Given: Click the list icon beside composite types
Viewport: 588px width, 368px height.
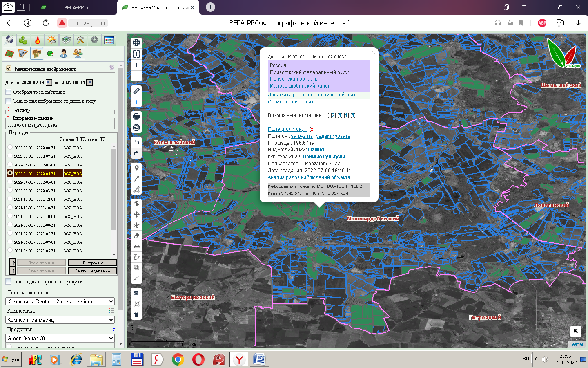Looking at the screenshot, I should (111, 311).
